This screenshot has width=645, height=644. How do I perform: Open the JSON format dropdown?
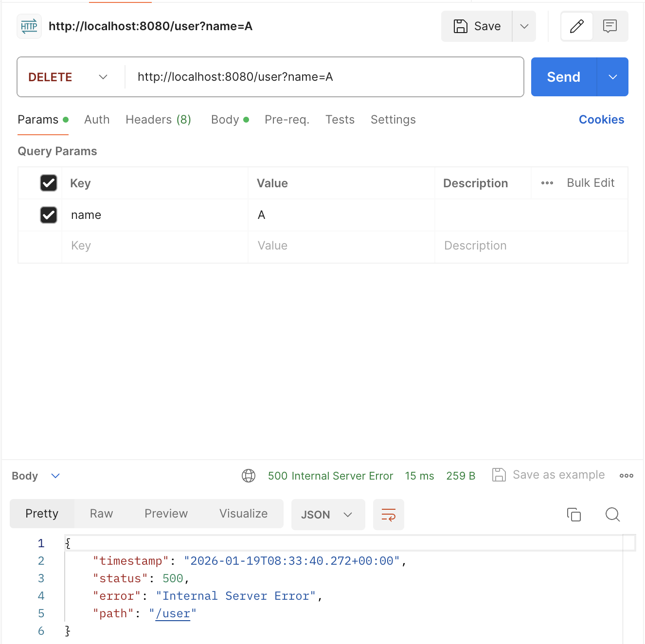[x=328, y=515]
